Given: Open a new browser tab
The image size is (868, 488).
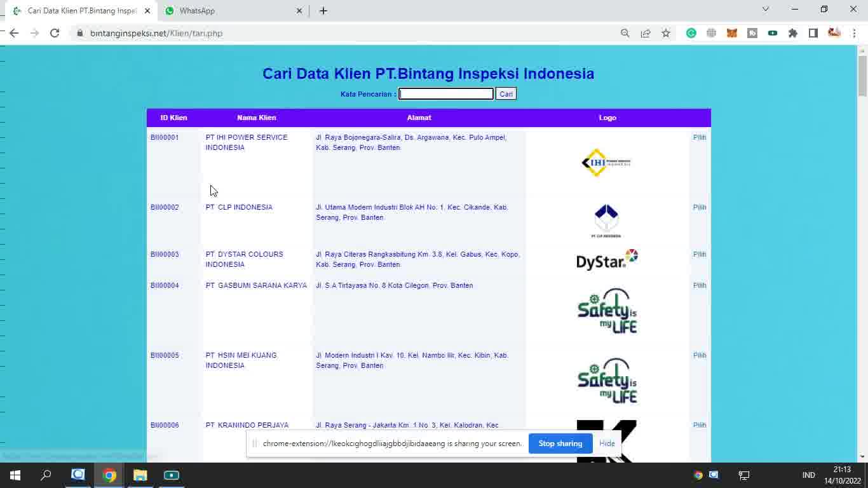Looking at the screenshot, I should pos(323,11).
